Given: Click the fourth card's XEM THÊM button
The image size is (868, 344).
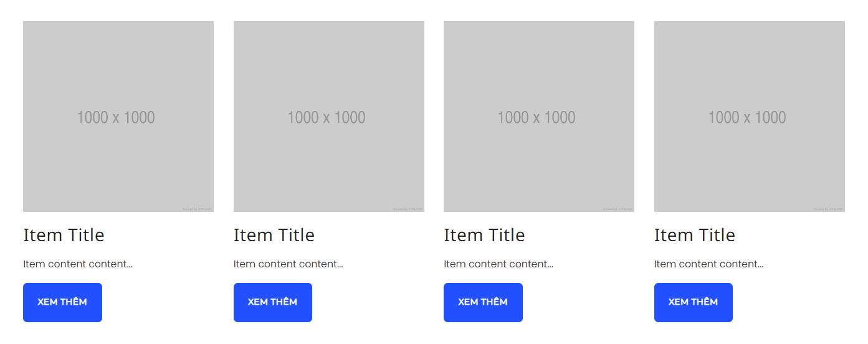Looking at the screenshot, I should 694,302.
